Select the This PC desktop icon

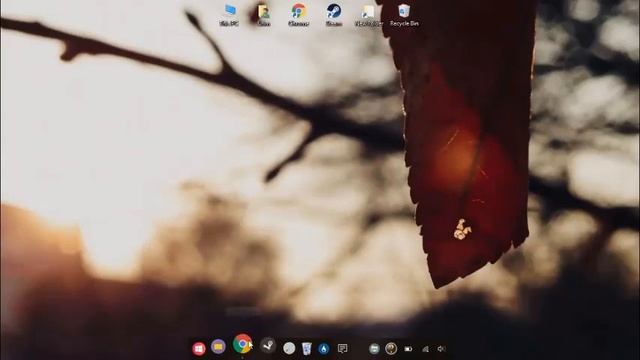pyautogui.click(x=229, y=15)
